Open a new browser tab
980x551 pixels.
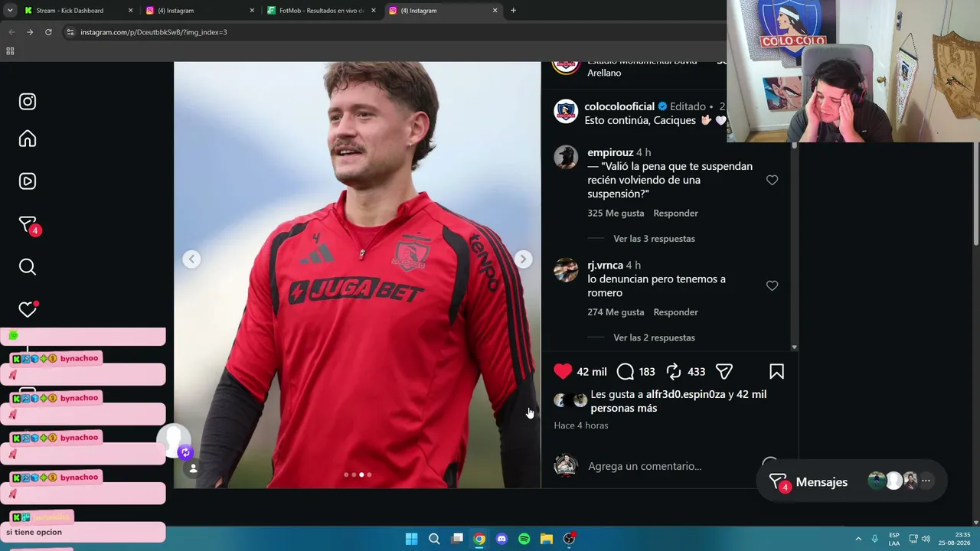click(513, 11)
